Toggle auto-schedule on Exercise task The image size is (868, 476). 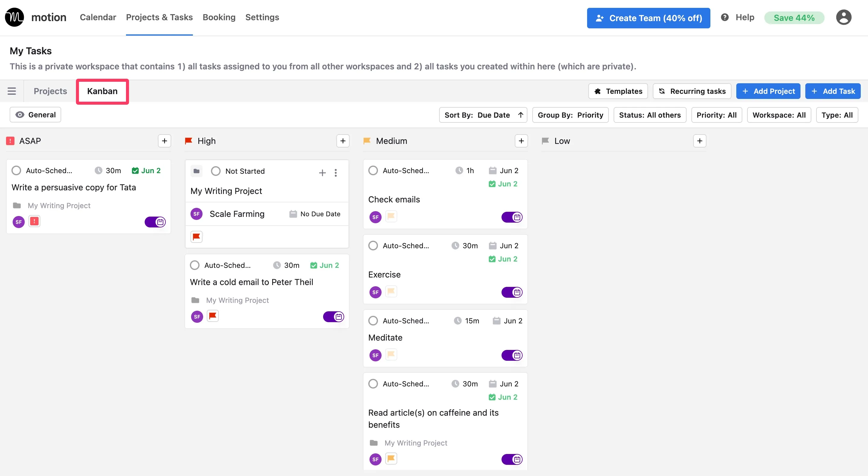tap(511, 292)
